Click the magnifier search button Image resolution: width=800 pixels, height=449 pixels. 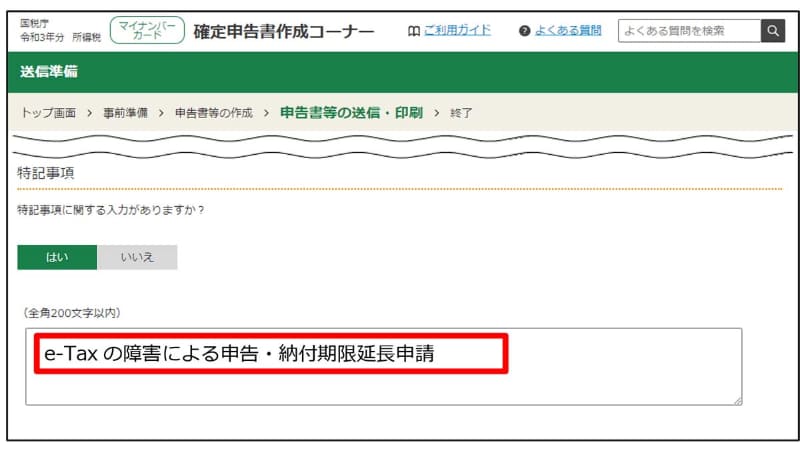click(773, 31)
